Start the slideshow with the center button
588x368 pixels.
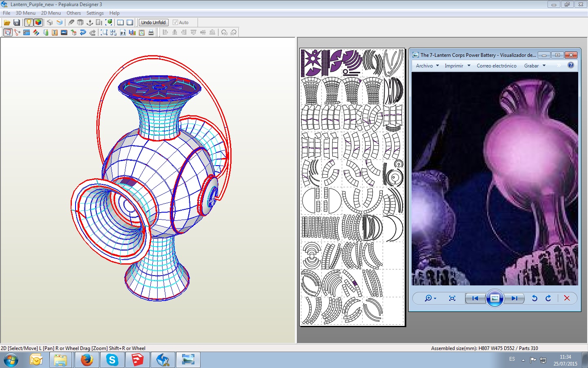point(494,298)
